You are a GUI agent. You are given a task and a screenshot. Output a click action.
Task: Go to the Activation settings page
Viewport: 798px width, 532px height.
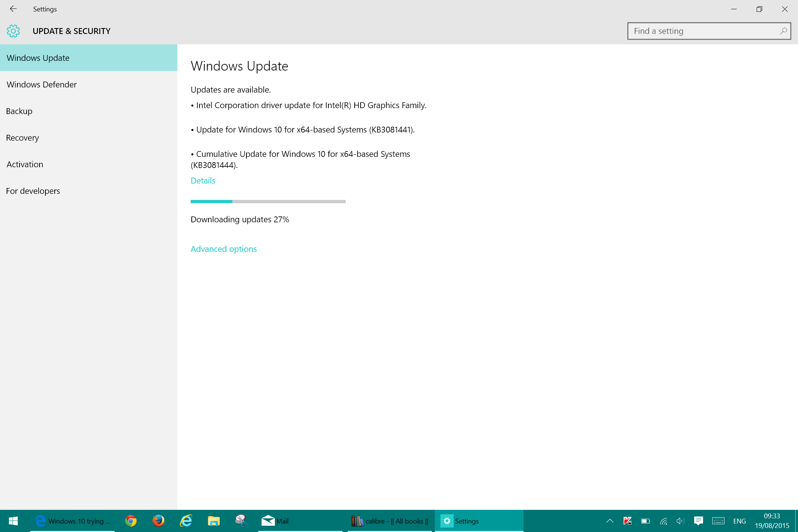click(25, 164)
